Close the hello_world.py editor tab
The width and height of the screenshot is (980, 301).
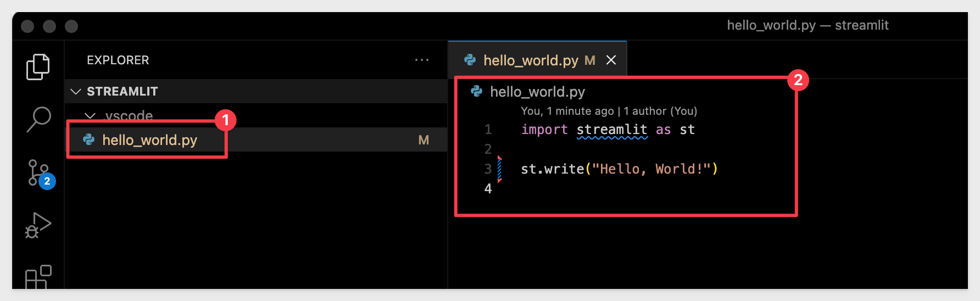611,60
